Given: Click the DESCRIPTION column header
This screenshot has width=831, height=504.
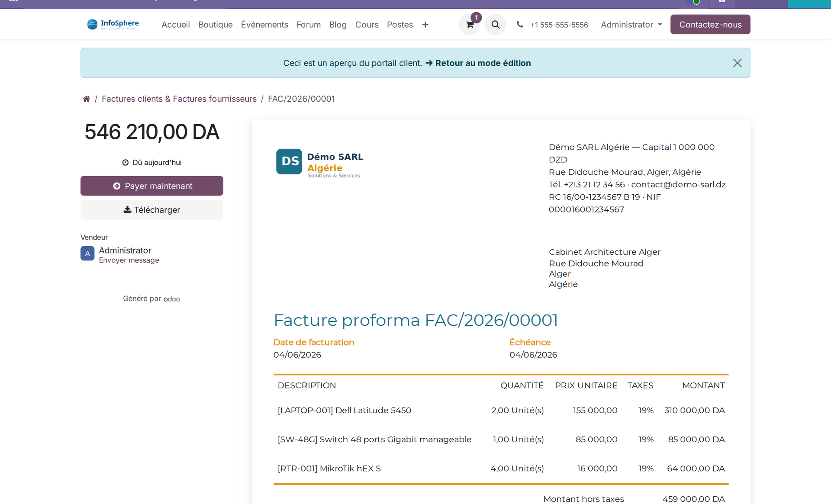Looking at the screenshot, I should point(307,385).
